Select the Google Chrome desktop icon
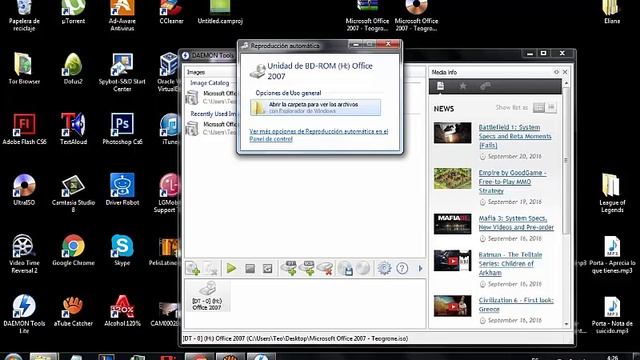The width and height of the screenshot is (640, 360). tap(73, 250)
